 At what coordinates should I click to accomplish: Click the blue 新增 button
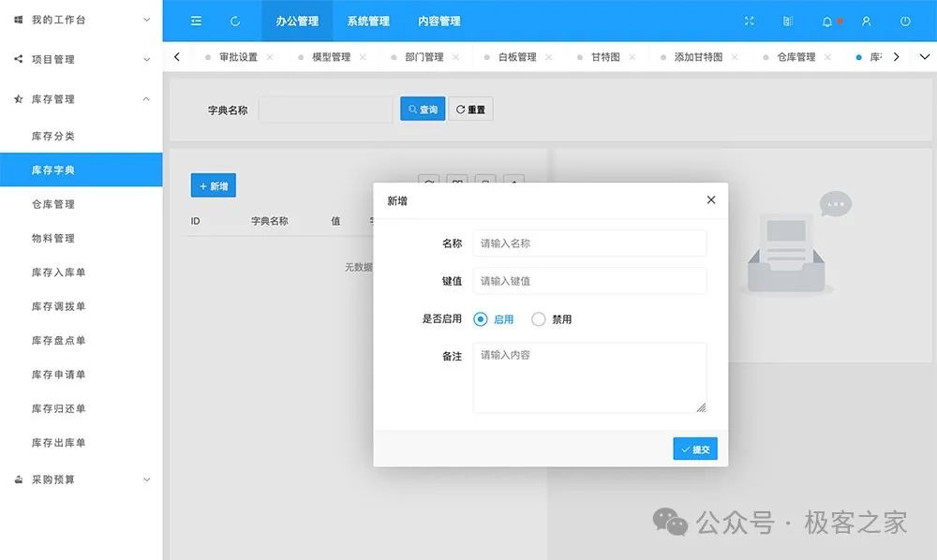click(x=214, y=185)
